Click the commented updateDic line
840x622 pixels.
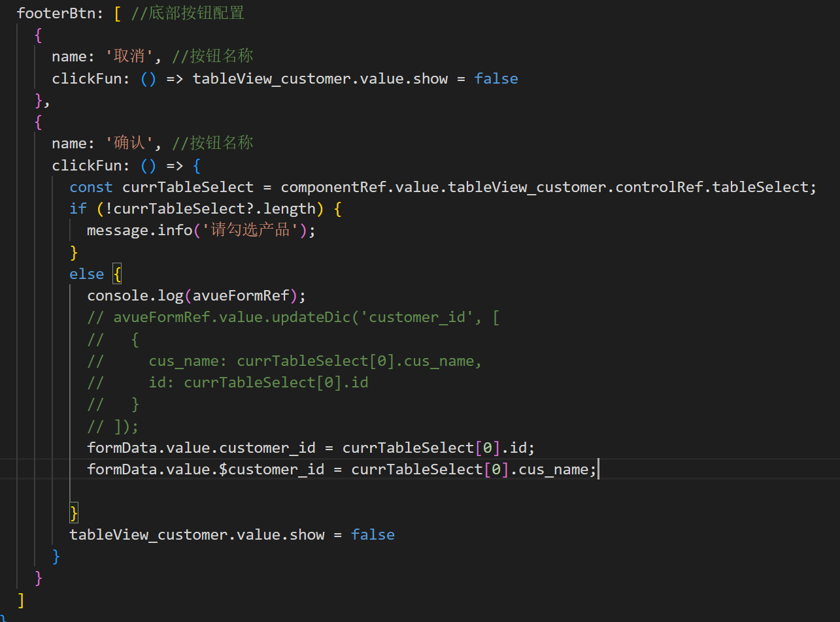click(293, 318)
